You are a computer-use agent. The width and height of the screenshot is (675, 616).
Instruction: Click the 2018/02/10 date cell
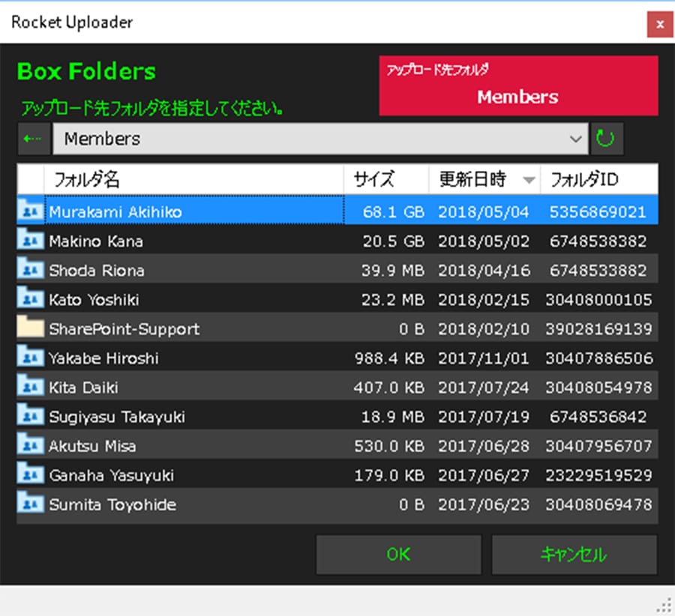point(484,329)
